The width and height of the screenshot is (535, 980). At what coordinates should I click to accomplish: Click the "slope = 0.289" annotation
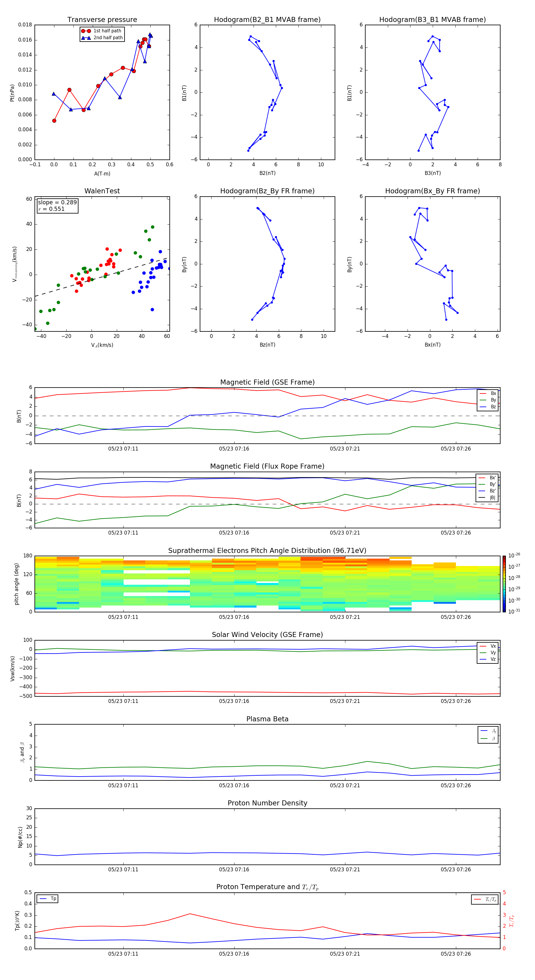[x=57, y=203]
